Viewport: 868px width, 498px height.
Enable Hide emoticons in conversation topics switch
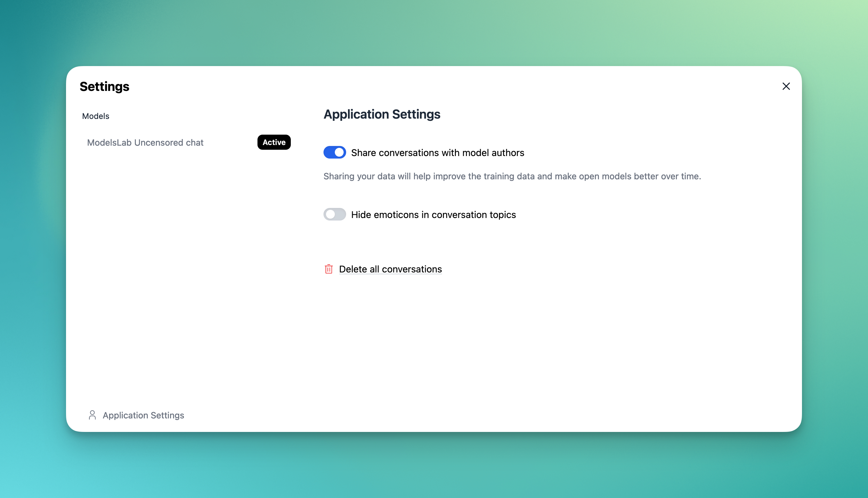[x=334, y=215]
